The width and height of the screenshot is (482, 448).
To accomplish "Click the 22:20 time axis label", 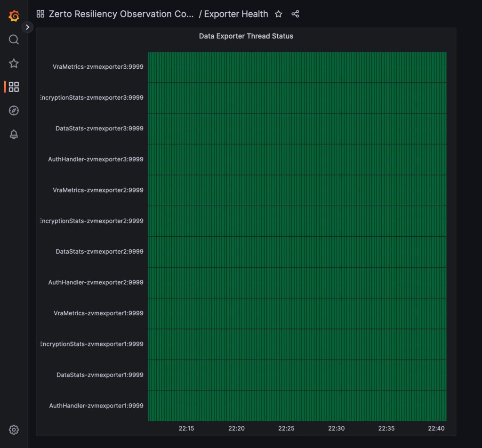I will 236,428.
